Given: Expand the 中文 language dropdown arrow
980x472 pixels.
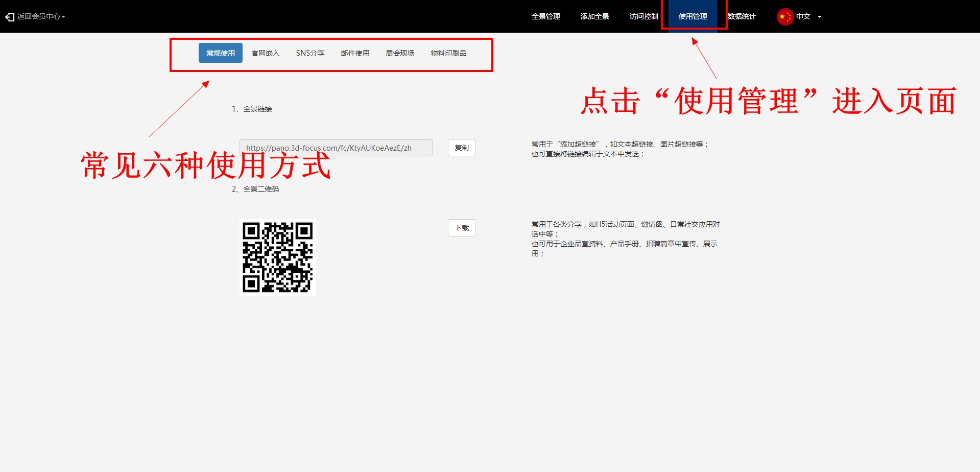Looking at the screenshot, I should tap(820, 17).
